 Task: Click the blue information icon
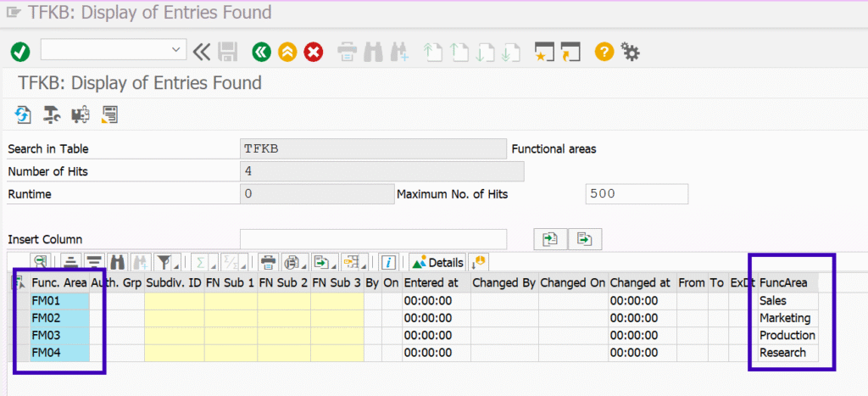[x=389, y=261]
